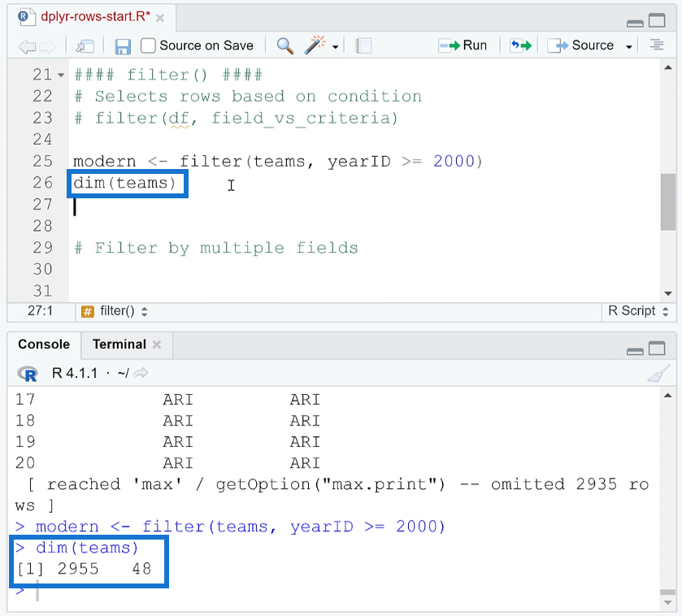Viewport: 682px width, 616px height.
Task: Open Find/Replace magnifier tool
Action: coord(285,46)
